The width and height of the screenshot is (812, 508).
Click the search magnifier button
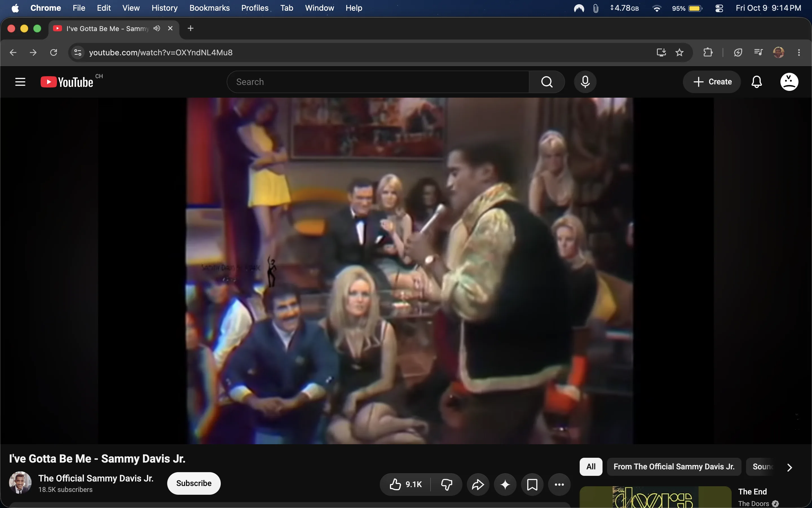[x=547, y=82]
